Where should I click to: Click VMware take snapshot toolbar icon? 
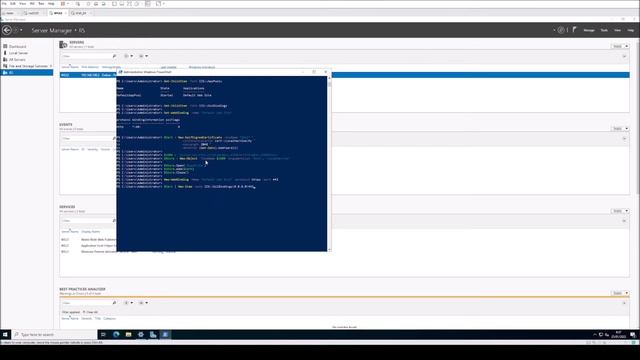[88, 4]
